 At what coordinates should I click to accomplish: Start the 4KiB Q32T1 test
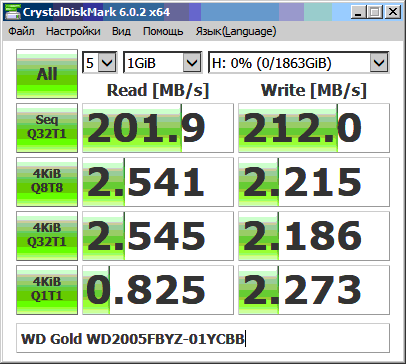pyautogui.click(x=47, y=236)
